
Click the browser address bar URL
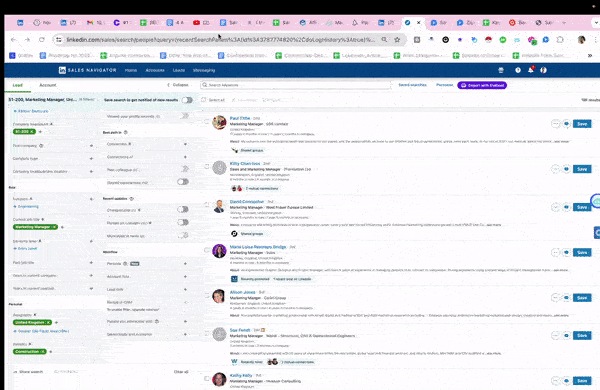220,39
